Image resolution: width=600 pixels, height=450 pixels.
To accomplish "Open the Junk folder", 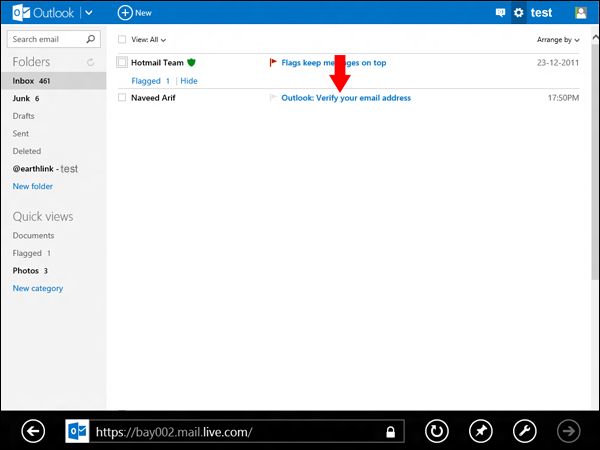I will [x=26, y=98].
